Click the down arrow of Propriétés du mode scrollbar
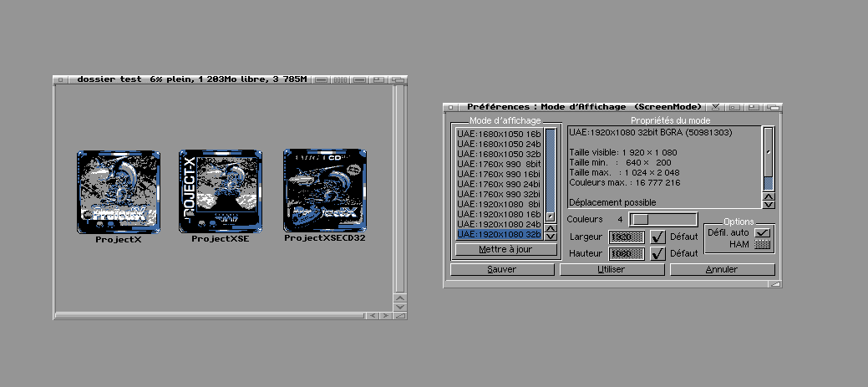 769,205
